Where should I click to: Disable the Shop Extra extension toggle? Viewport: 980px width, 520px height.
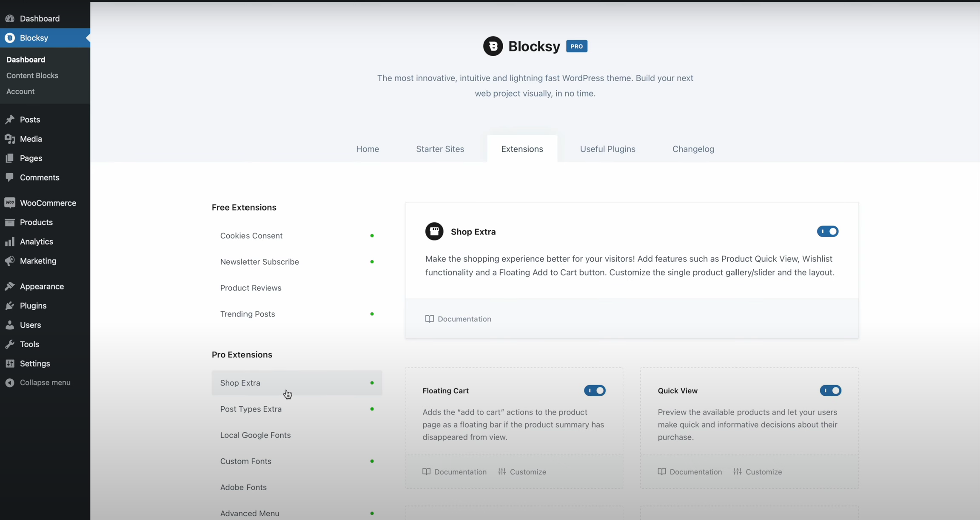pyautogui.click(x=827, y=231)
